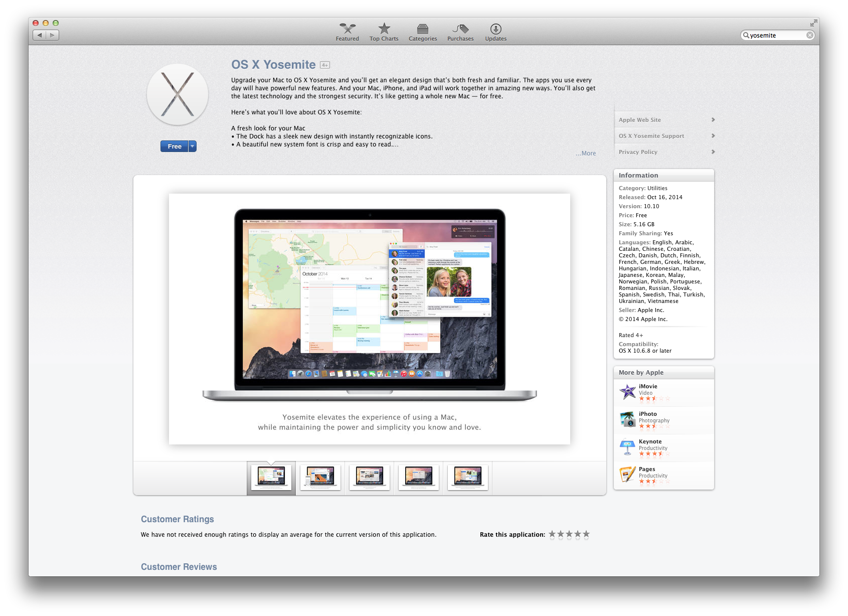The height and width of the screenshot is (616, 848).
Task: Click the Keynote podium icon
Action: coord(628,447)
